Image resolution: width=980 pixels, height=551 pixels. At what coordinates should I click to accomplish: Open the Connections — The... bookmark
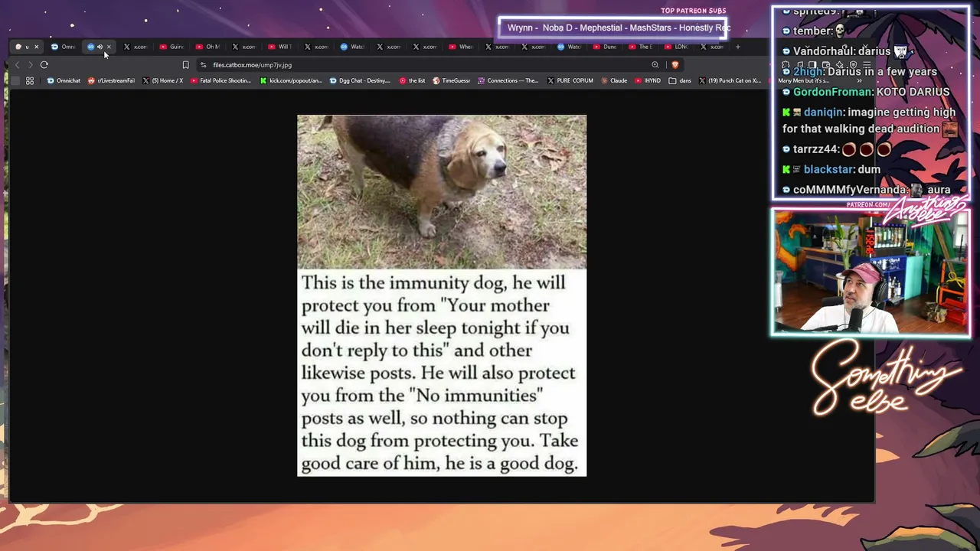tap(508, 80)
